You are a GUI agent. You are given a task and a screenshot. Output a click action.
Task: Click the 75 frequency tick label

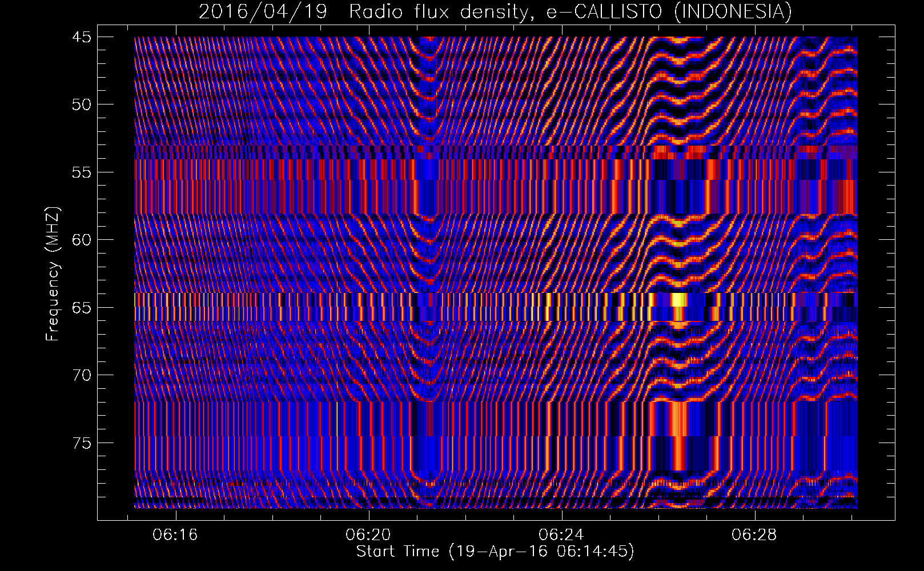click(81, 443)
